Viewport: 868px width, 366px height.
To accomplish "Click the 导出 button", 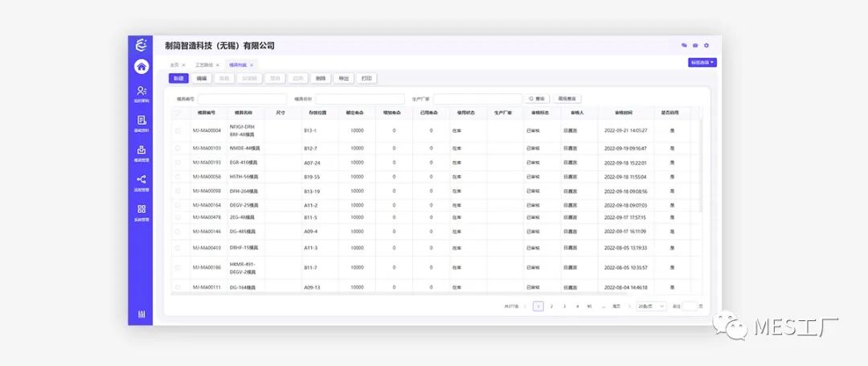I will tap(343, 79).
